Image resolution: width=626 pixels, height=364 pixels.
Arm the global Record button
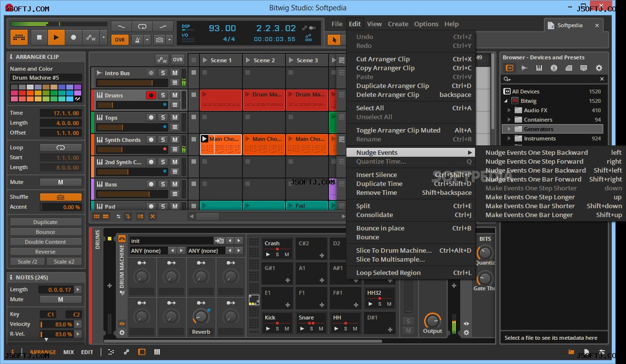click(73, 38)
